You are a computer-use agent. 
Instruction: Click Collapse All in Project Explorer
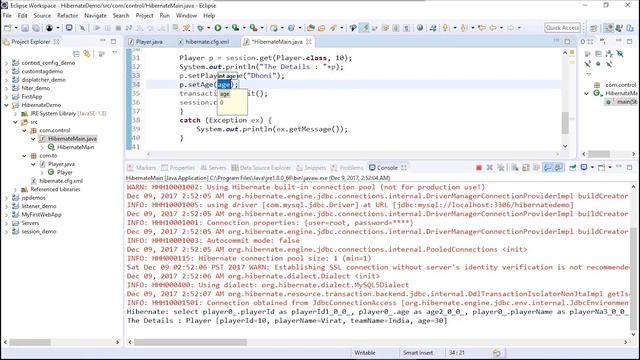[x=76, y=53]
